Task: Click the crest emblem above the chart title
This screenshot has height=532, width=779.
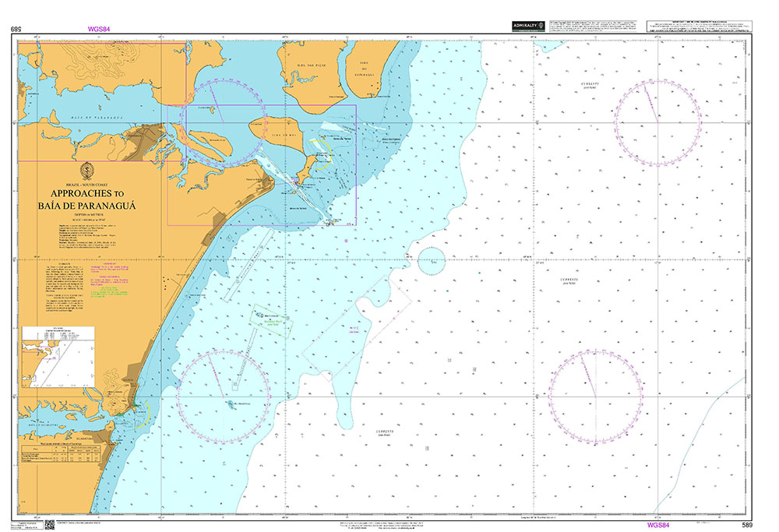Action: click(87, 171)
